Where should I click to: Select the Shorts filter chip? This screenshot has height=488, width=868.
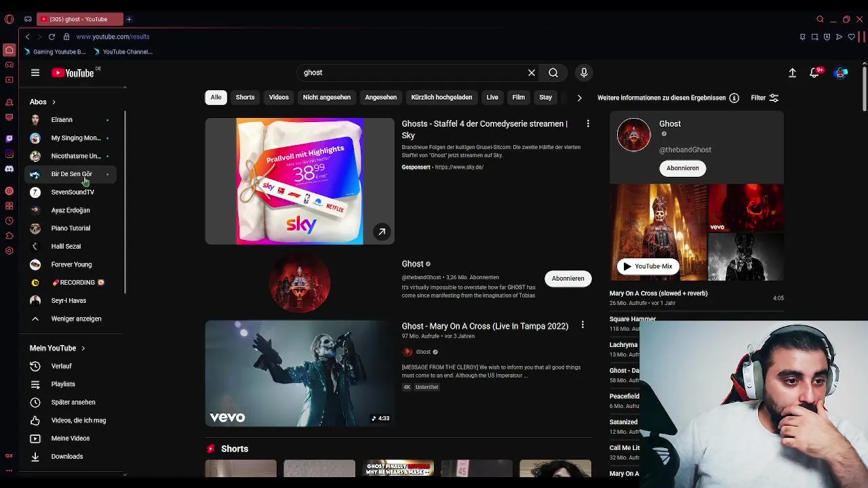(245, 98)
